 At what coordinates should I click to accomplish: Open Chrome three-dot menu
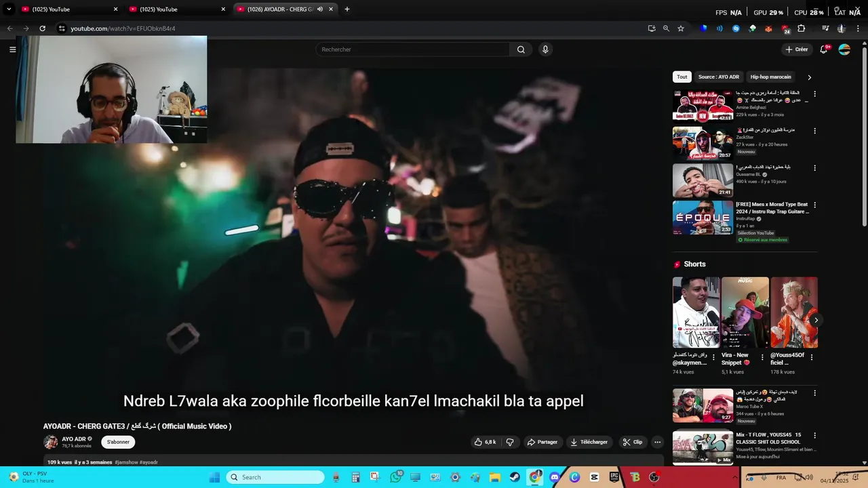[858, 28]
